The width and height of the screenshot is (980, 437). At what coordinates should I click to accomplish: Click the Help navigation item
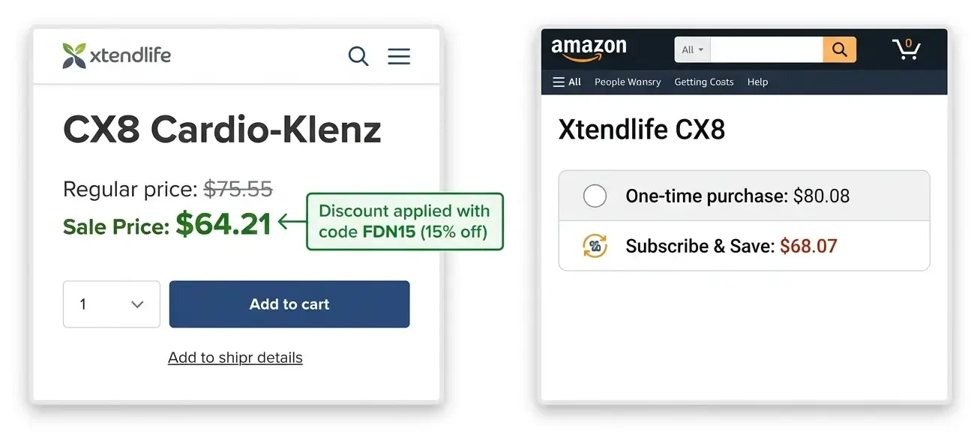(757, 82)
